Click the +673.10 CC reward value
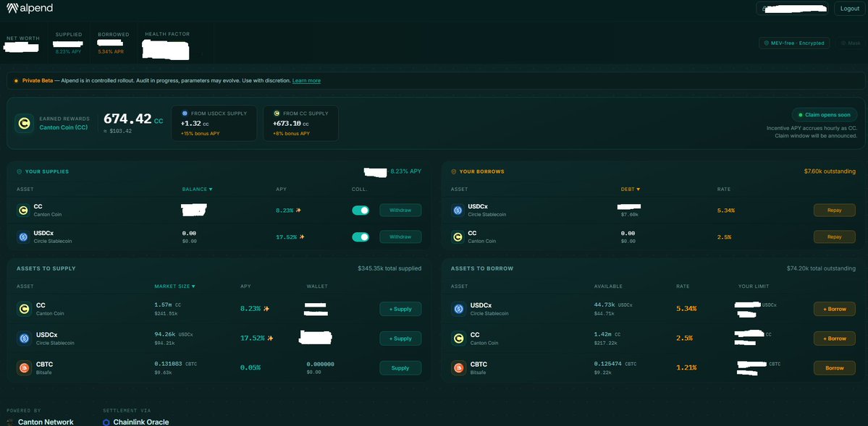This screenshot has height=426, width=868. (290, 124)
